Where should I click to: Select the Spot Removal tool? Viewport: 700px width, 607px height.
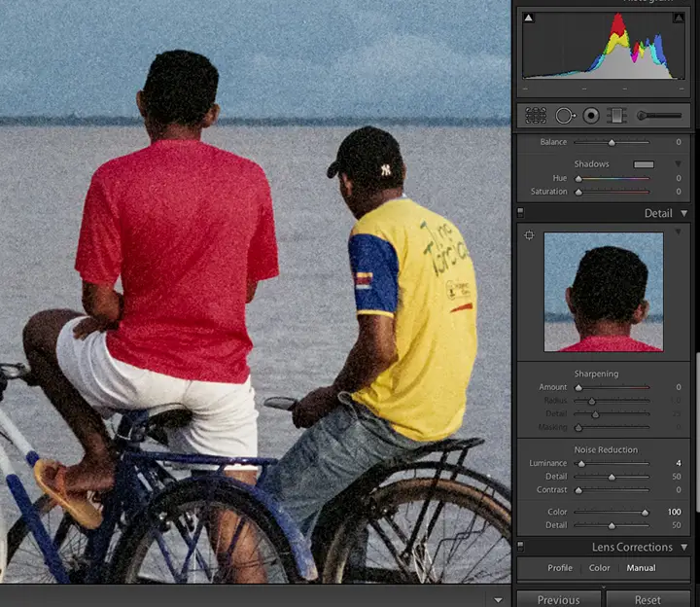click(565, 115)
